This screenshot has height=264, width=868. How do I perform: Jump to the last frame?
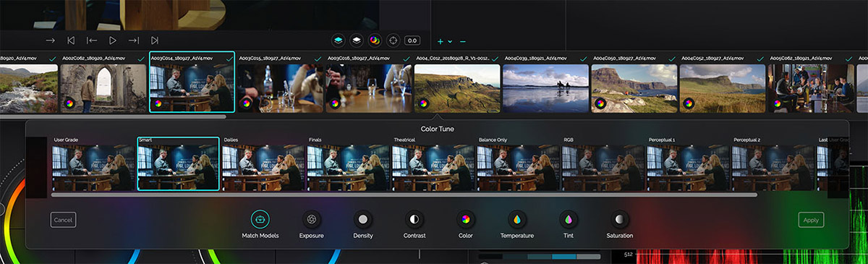(x=155, y=41)
